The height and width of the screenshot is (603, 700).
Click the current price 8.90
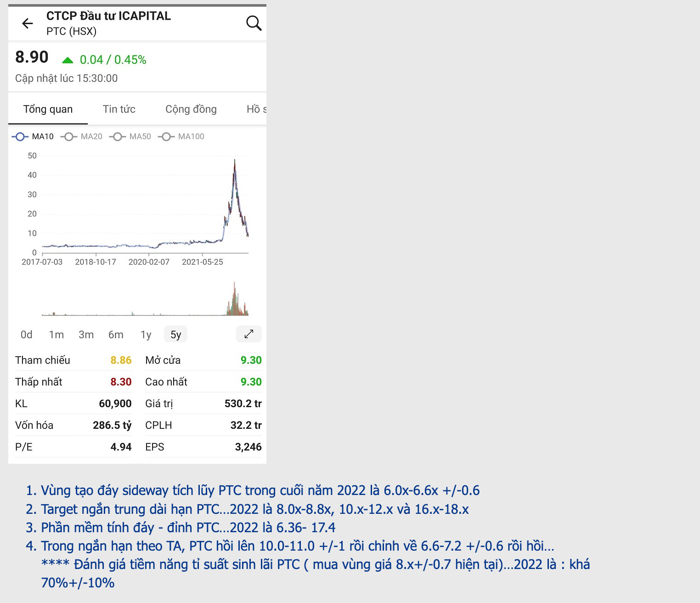tap(32, 57)
